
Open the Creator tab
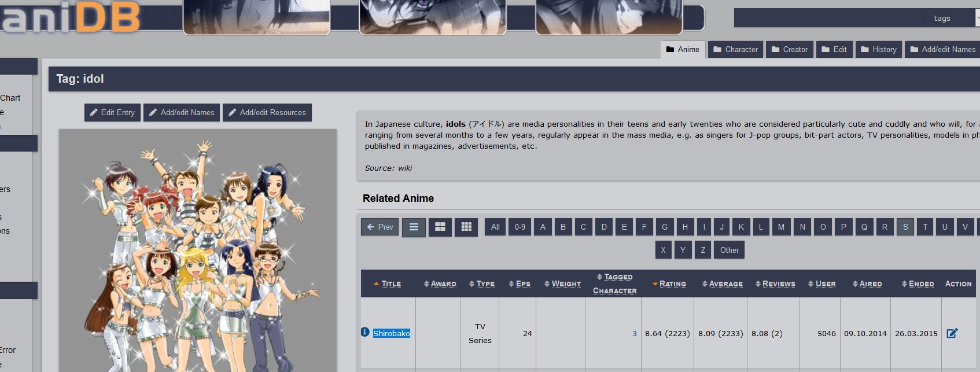click(x=790, y=50)
